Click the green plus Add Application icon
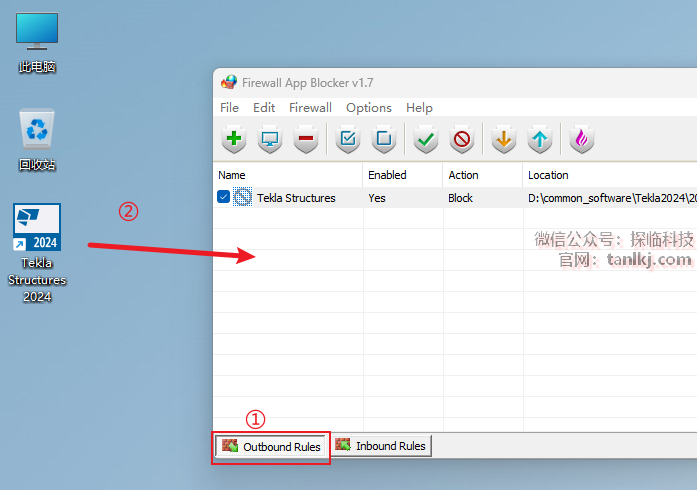The height and width of the screenshot is (490, 697). coord(234,139)
